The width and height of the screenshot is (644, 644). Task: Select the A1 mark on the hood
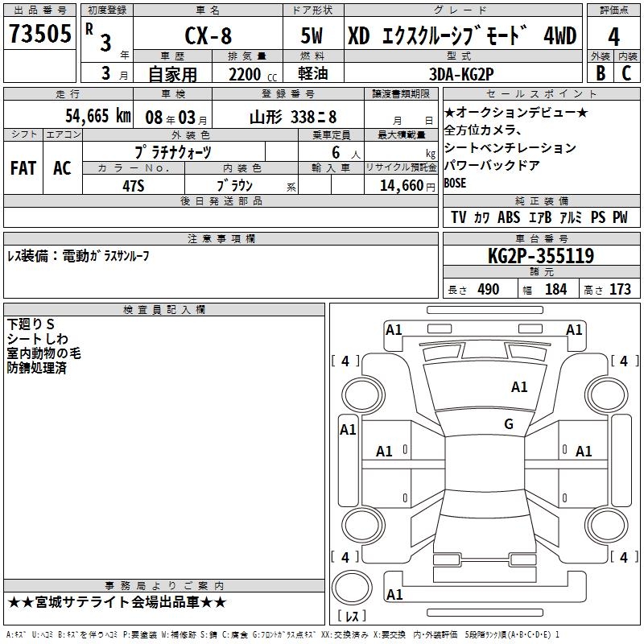(519, 387)
